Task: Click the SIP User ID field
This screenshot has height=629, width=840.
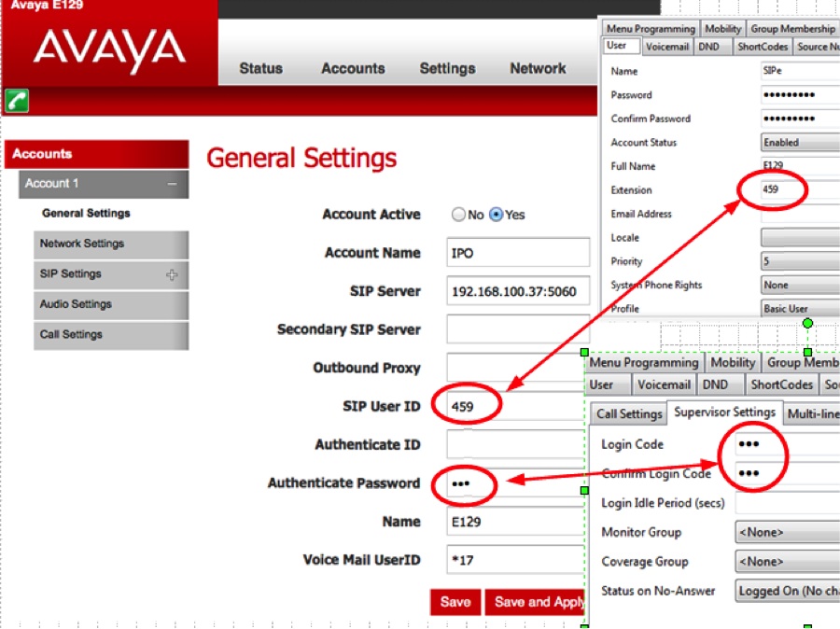Action: (515, 406)
